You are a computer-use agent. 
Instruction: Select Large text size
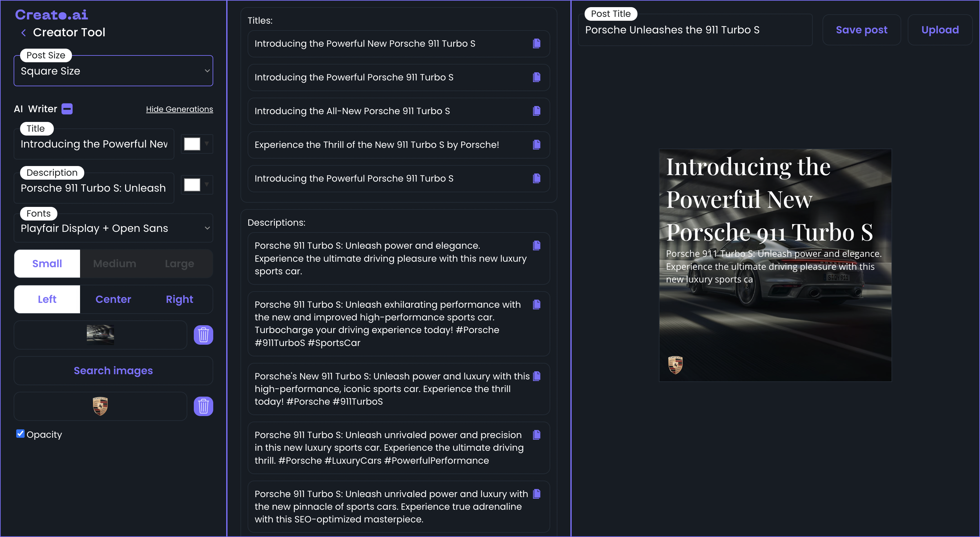pos(179,263)
